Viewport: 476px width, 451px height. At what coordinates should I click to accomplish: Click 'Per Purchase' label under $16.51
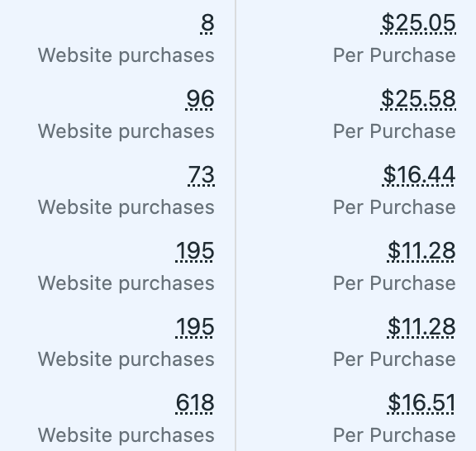coord(395,435)
